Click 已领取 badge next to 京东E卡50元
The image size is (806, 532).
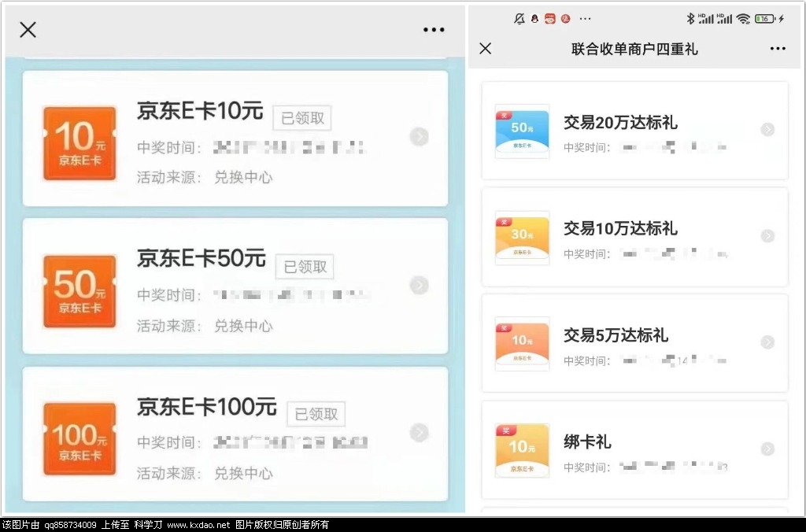point(305,267)
